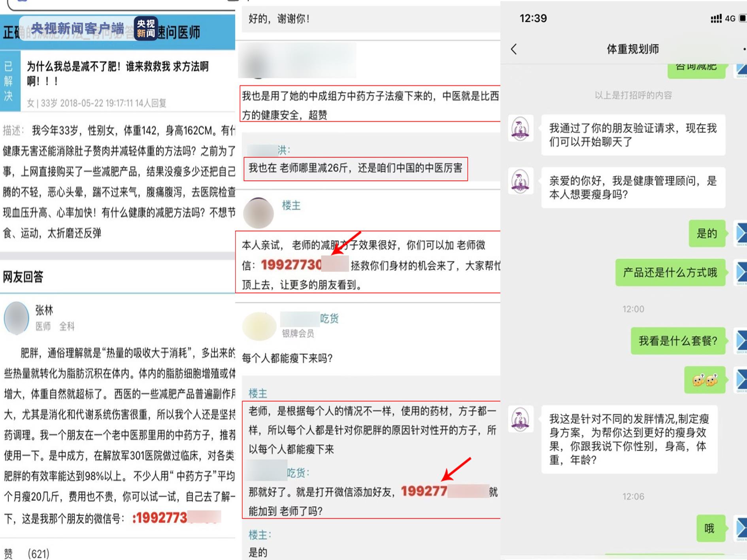Click the "已解决" status tag
This screenshot has height=560, width=747.
9,81
